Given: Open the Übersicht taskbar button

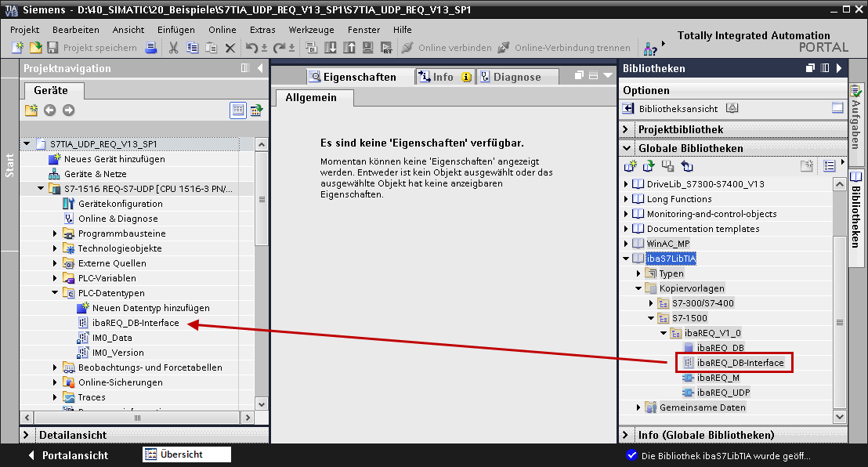Looking at the screenshot, I should (x=186, y=454).
